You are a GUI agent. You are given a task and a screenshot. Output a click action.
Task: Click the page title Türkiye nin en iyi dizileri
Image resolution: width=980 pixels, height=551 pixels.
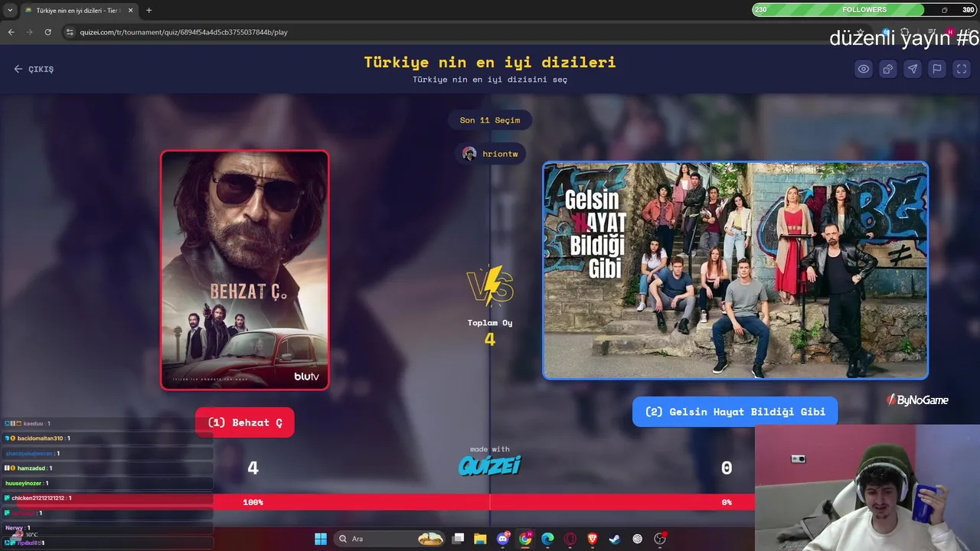click(490, 62)
